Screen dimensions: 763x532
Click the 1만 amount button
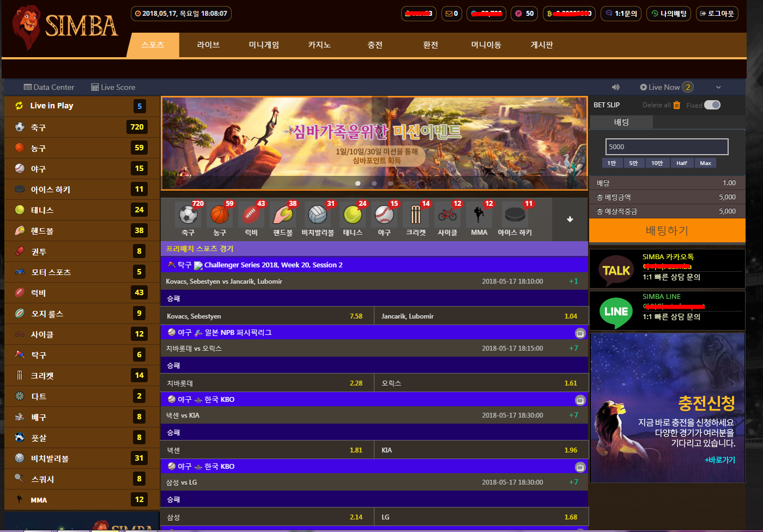click(612, 163)
